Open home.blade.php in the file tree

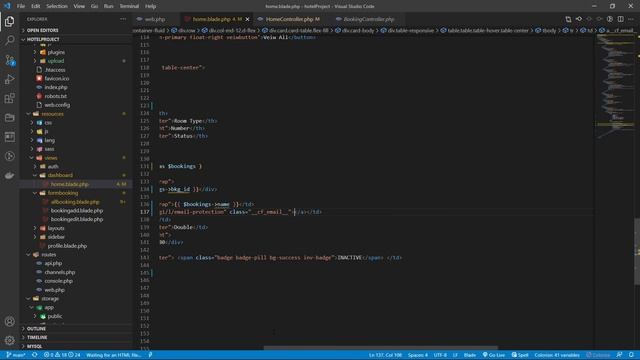(69, 184)
